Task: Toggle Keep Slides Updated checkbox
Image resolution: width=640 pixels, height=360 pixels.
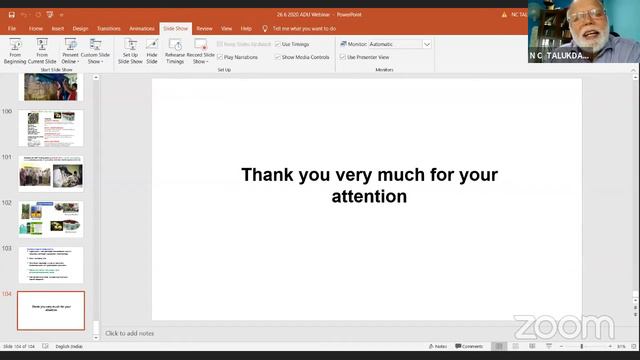Action: [220, 44]
